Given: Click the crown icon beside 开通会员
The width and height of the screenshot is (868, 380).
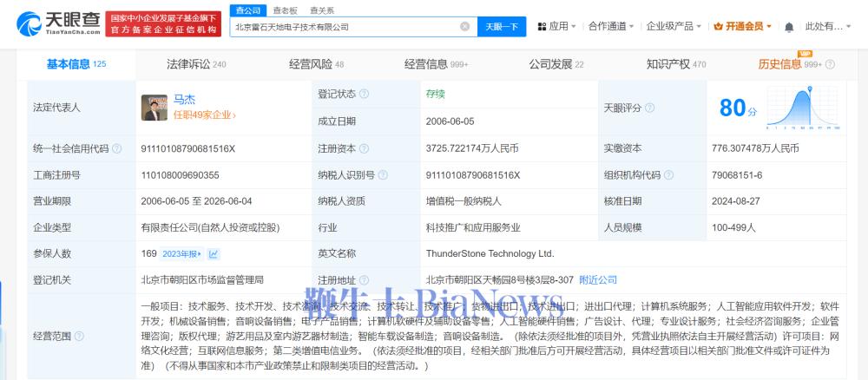Looking at the screenshot, I should pos(719,27).
